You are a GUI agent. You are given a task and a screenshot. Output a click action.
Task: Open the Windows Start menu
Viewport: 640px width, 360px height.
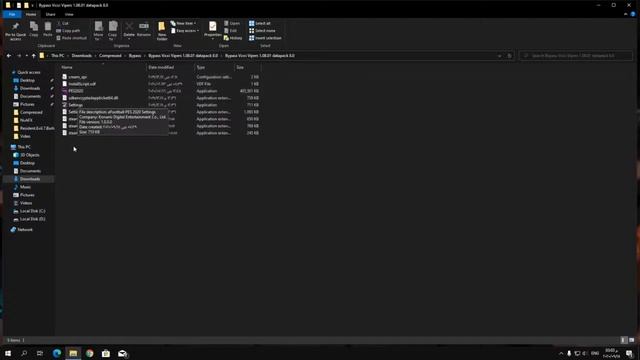coord(8,353)
